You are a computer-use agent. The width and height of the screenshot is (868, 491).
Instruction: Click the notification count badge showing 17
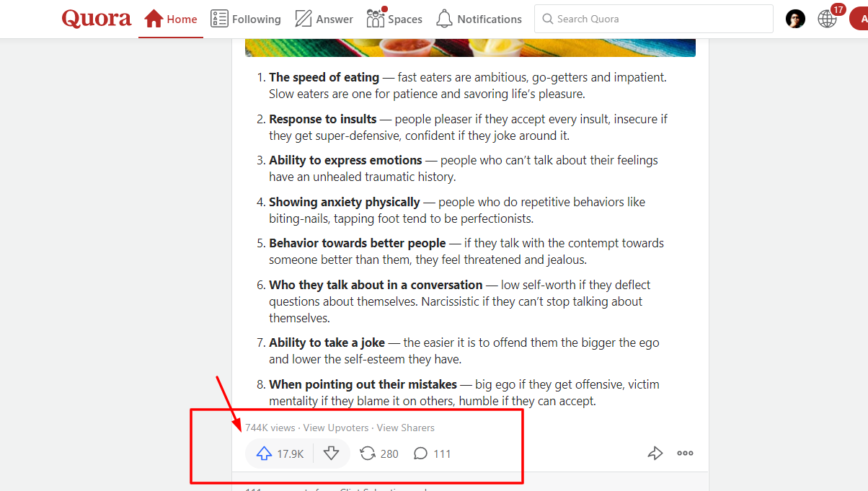point(837,9)
